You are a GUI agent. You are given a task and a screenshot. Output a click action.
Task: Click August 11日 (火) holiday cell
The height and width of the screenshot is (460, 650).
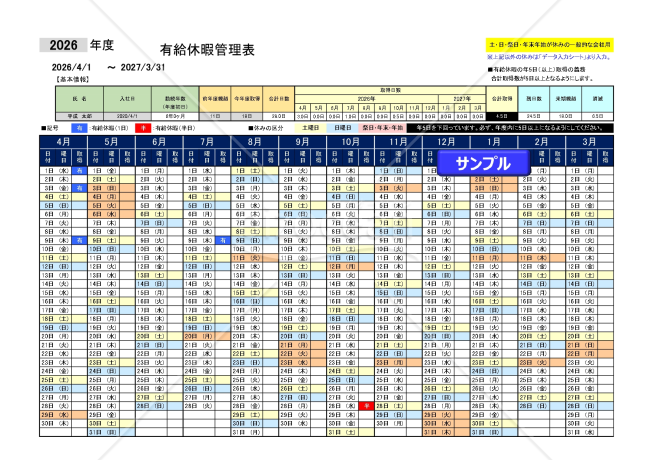(255, 258)
